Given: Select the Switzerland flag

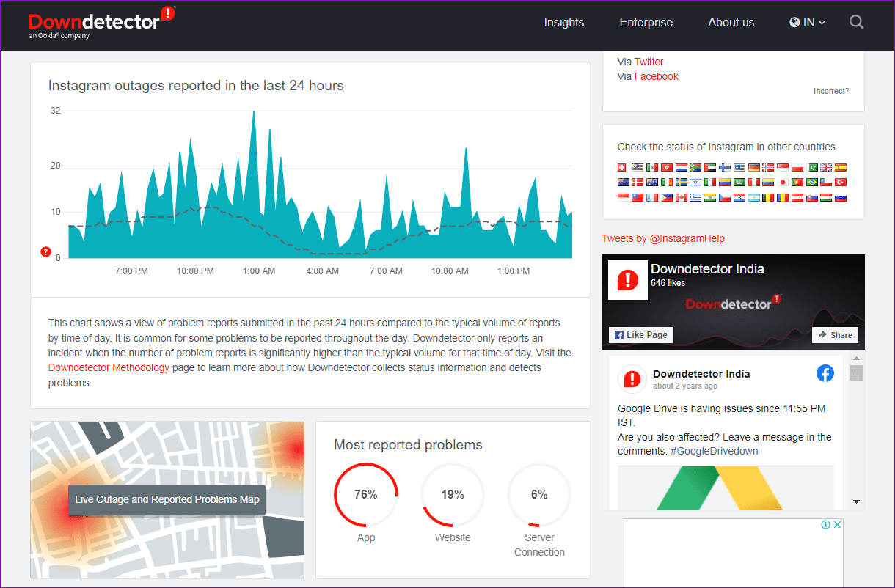Looking at the screenshot, I should 621,167.
